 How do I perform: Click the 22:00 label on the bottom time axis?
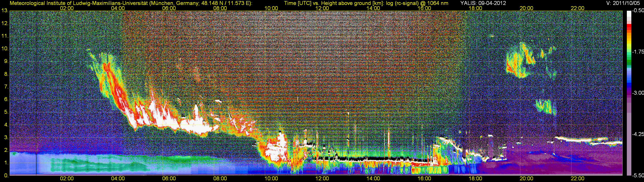pyautogui.click(x=578, y=179)
